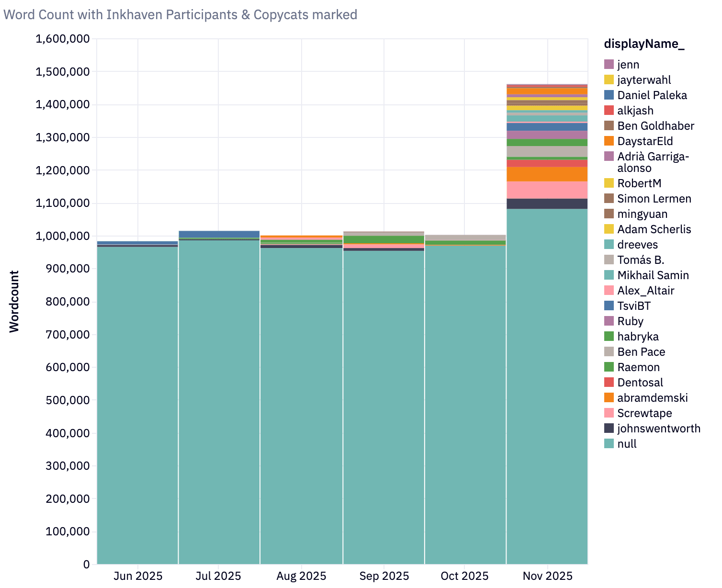The image size is (722, 588).
Task: Select the grey top segment of Oct 2025 bar
Action: 465,237
